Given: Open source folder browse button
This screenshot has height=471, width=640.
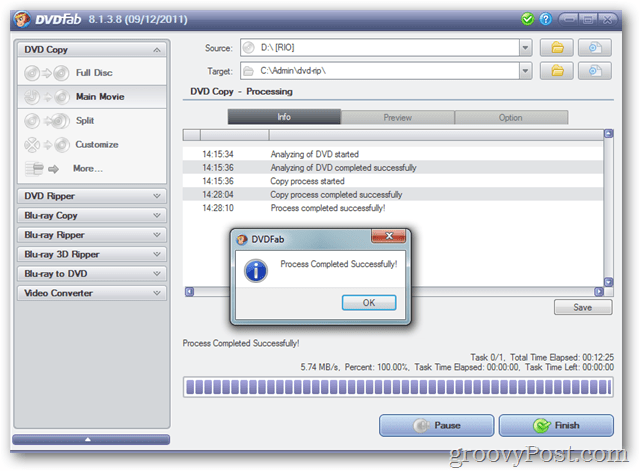Looking at the screenshot, I should 556,48.
